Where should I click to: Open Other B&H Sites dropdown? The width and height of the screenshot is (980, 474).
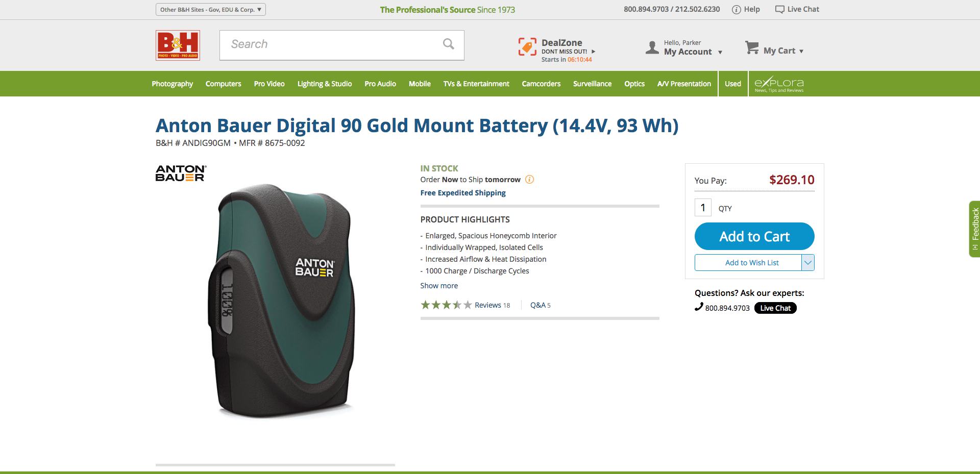coord(211,10)
